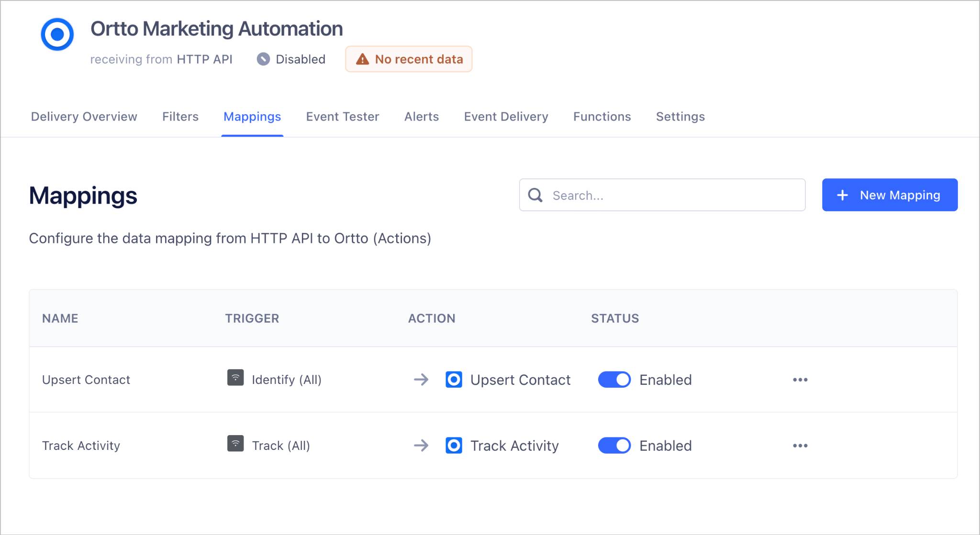Click the Identify (All) trigger source icon

(x=235, y=378)
